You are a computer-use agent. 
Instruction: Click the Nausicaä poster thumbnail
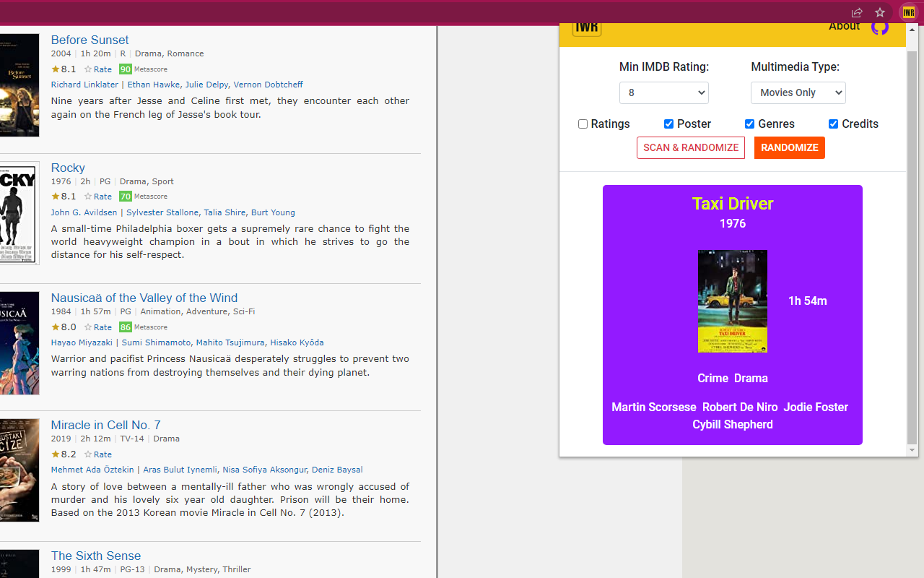[19, 343]
